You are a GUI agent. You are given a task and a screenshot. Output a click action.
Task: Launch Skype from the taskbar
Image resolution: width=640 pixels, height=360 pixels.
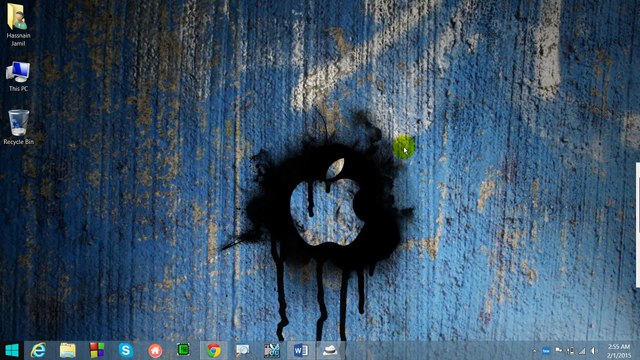126,350
